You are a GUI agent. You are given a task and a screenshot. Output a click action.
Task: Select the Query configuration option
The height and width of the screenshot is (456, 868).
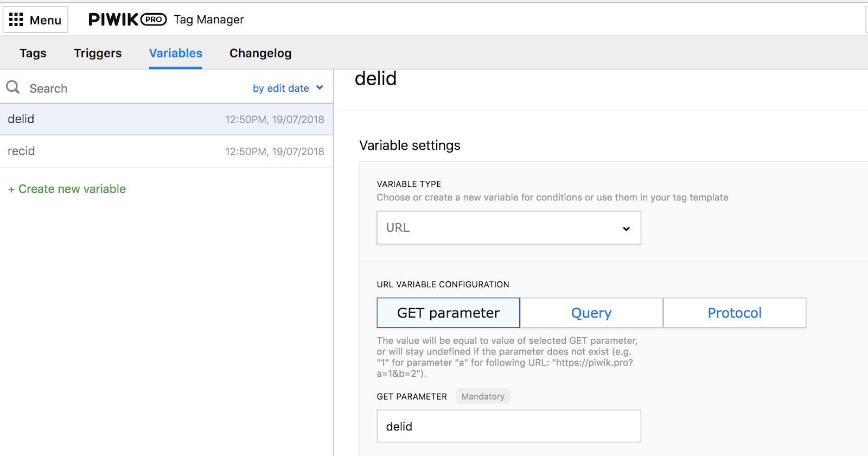coord(591,313)
